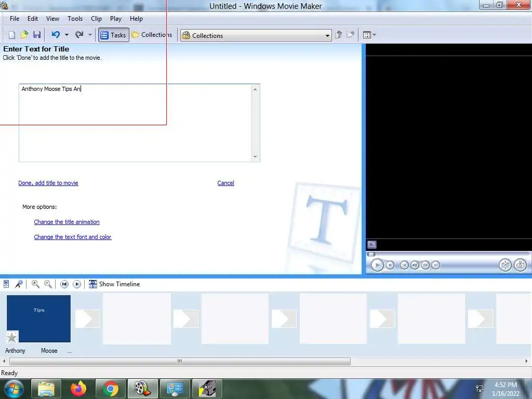Open the File menu
The image size is (532, 399).
coord(15,19)
